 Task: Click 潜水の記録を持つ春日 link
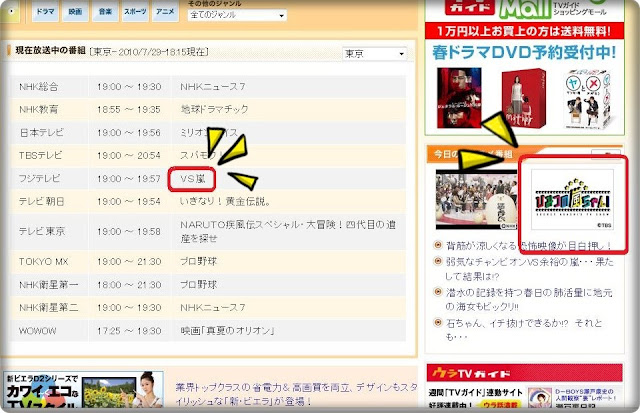point(529,299)
